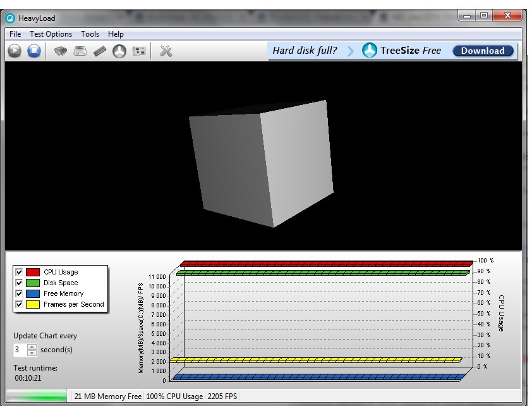Screen dimensions: 532x406
Task: Hide Frames per Second chart series
Action: tap(19, 304)
